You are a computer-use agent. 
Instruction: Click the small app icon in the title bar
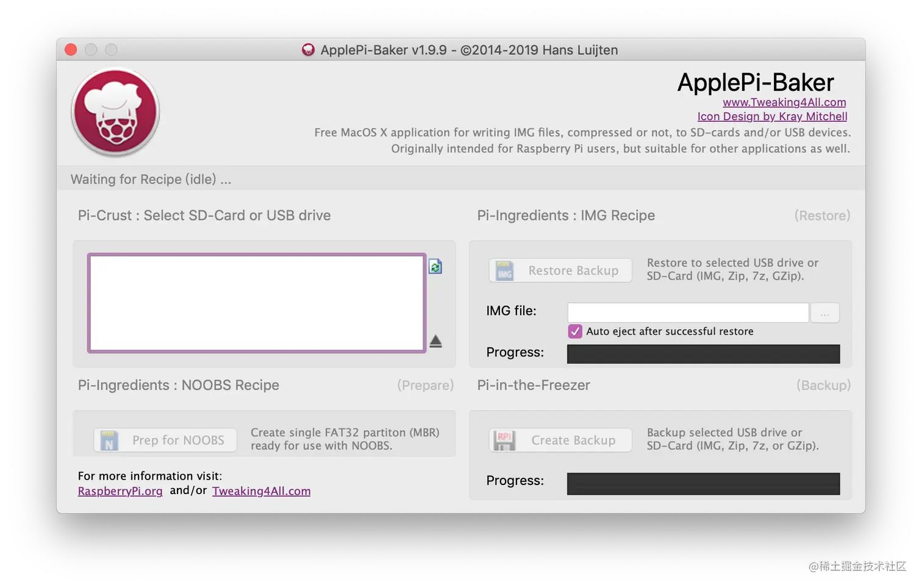click(x=309, y=50)
